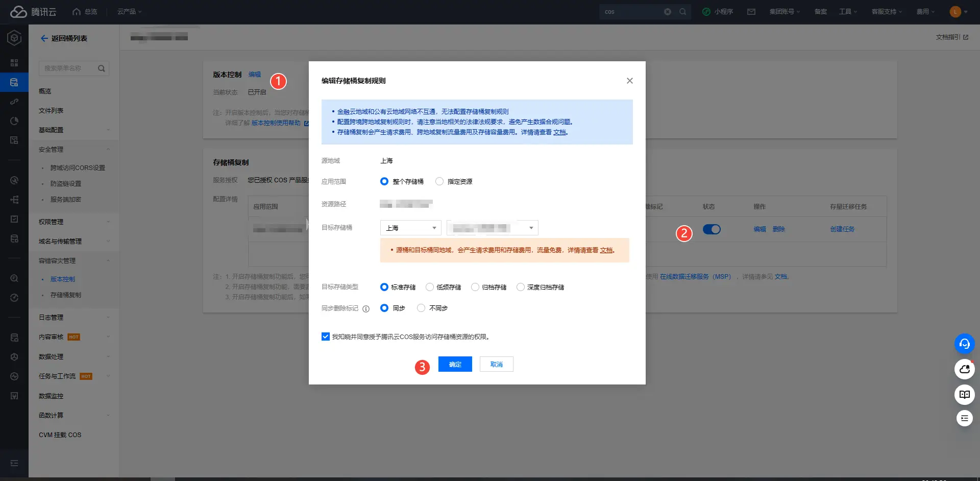This screenshot has height=481, width=980.
Task: Click the 取消 cancel button
Action: (x=496, y=364)
